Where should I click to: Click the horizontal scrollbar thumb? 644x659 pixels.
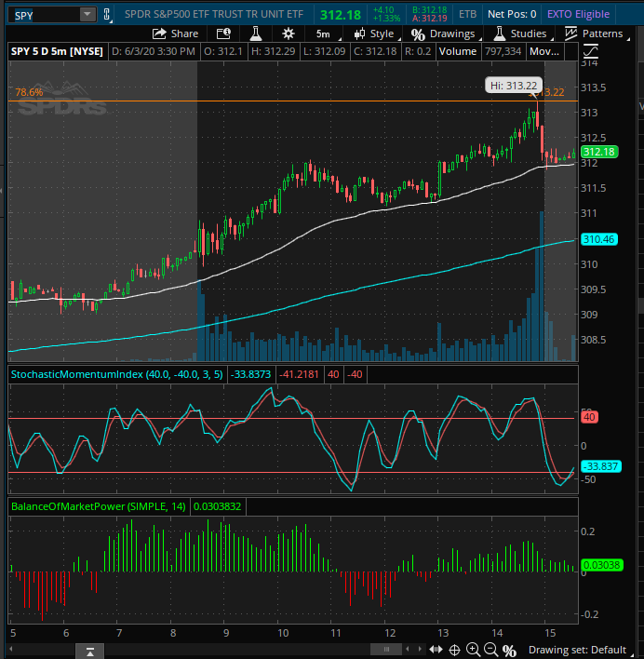pos(386,650)
